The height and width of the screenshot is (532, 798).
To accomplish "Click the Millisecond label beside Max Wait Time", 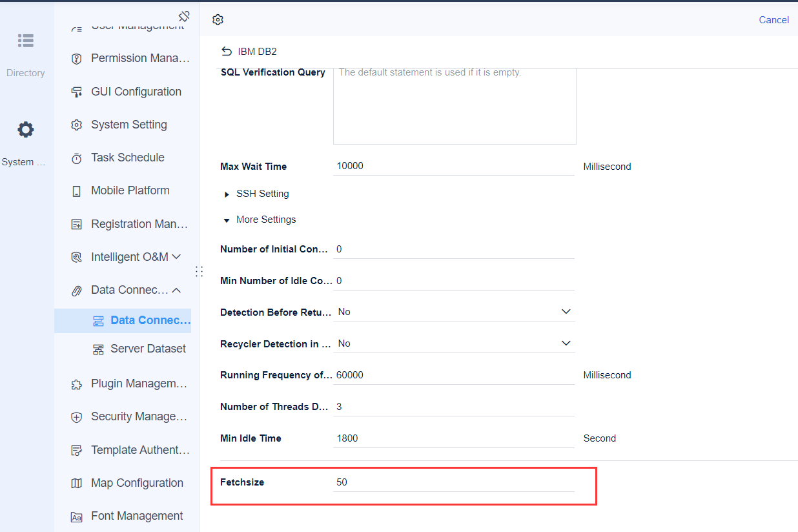I will [x=607, y=167].
